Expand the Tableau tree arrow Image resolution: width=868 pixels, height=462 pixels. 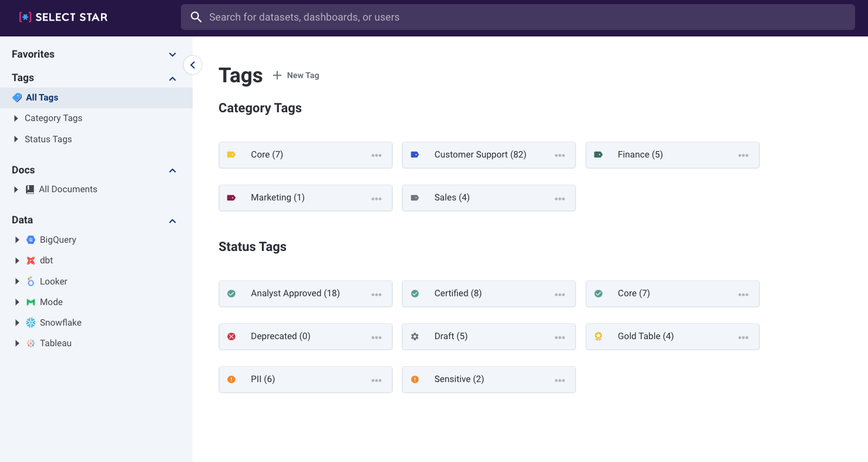coord(17,343)
